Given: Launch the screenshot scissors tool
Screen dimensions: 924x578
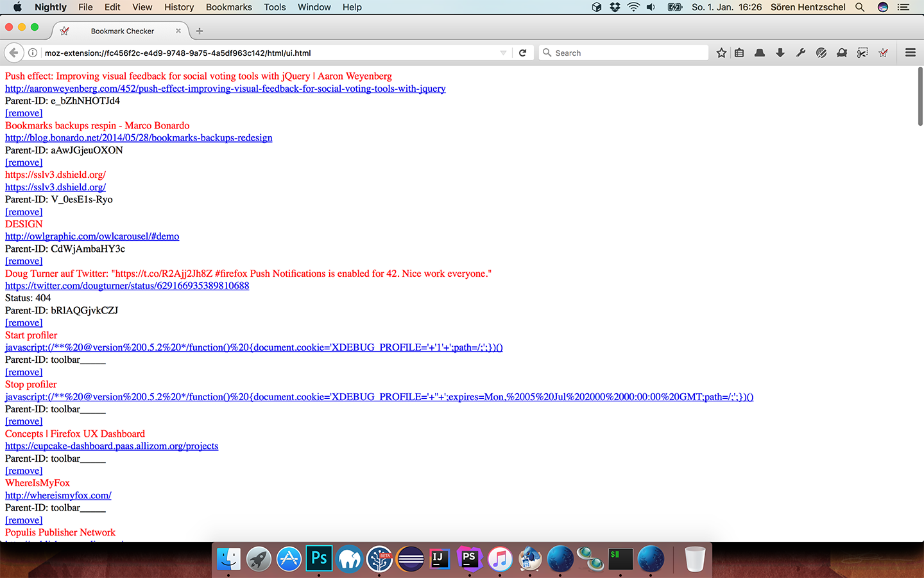Looking at the screenshot, I should (x=862, y=53).
